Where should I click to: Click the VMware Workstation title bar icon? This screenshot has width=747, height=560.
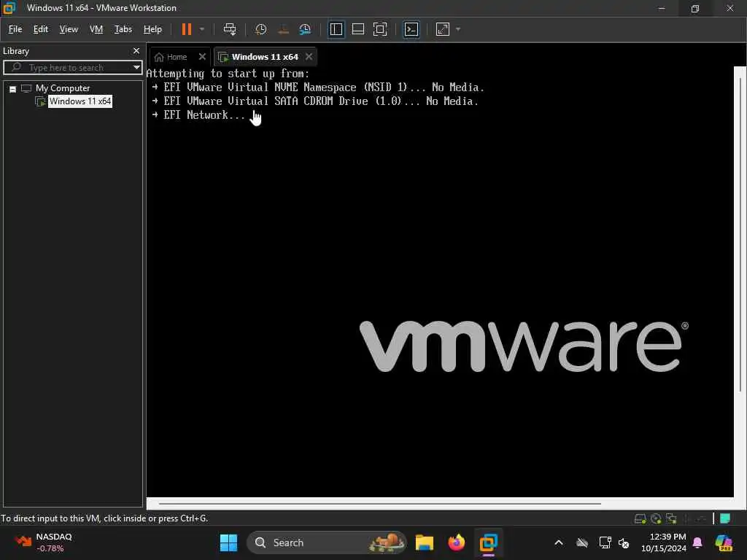9,8
